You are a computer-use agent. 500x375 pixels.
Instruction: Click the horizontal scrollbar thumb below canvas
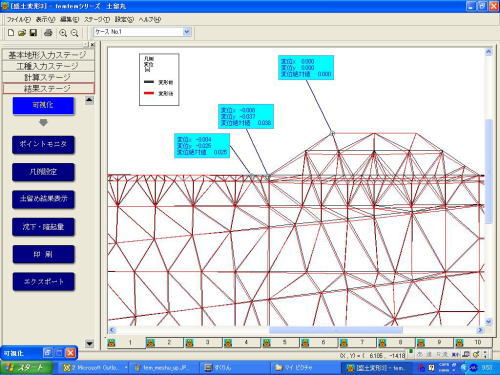(336, 330)
